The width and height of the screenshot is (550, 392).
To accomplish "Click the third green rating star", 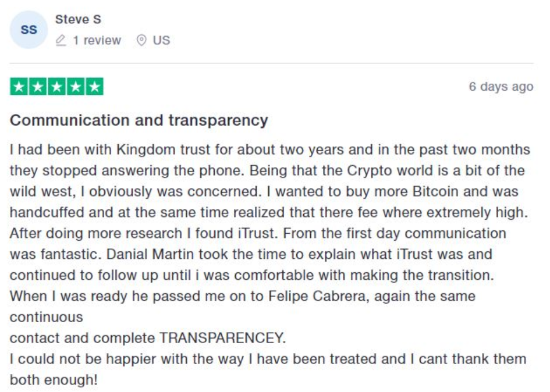I will pyautogui.click(x=57, y=87).
